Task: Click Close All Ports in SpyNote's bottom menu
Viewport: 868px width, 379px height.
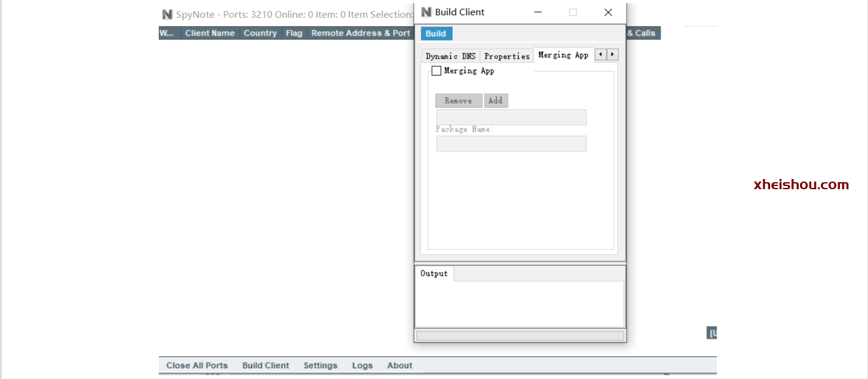Action: coord(197,366)
